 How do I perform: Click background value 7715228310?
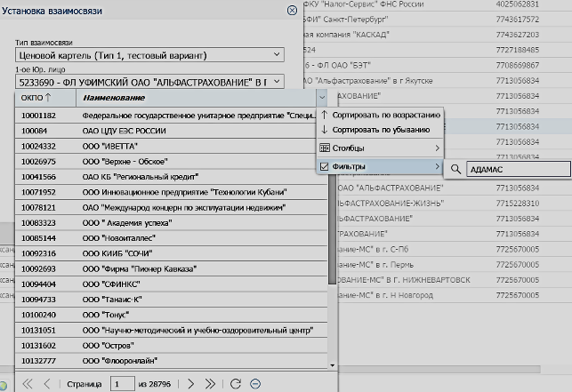coord(517,203)
